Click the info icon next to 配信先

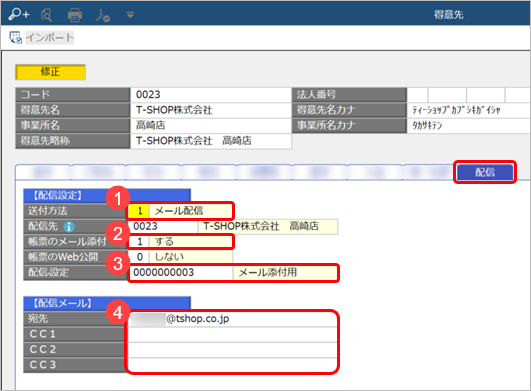point(69,226)
